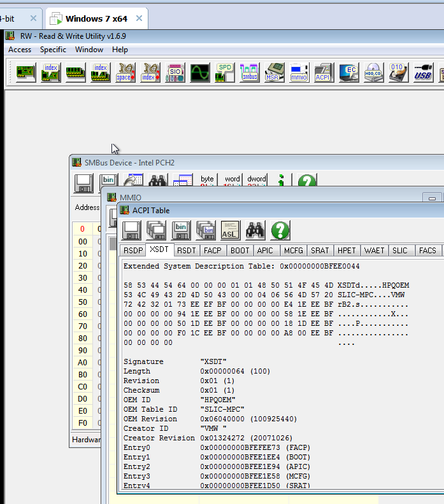Click the save all bin icon in ACPI Table
Image resolution: width=444 pixels, height=504 pixels.
206,230
